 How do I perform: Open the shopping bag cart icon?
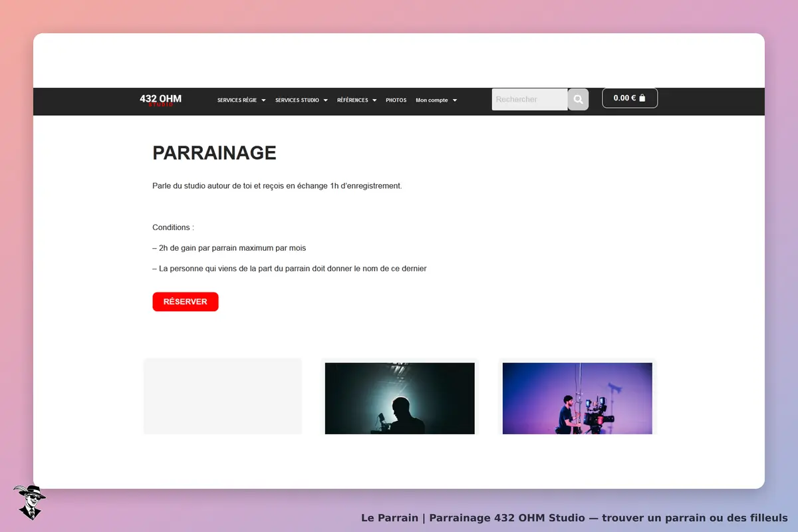[642, 98]
